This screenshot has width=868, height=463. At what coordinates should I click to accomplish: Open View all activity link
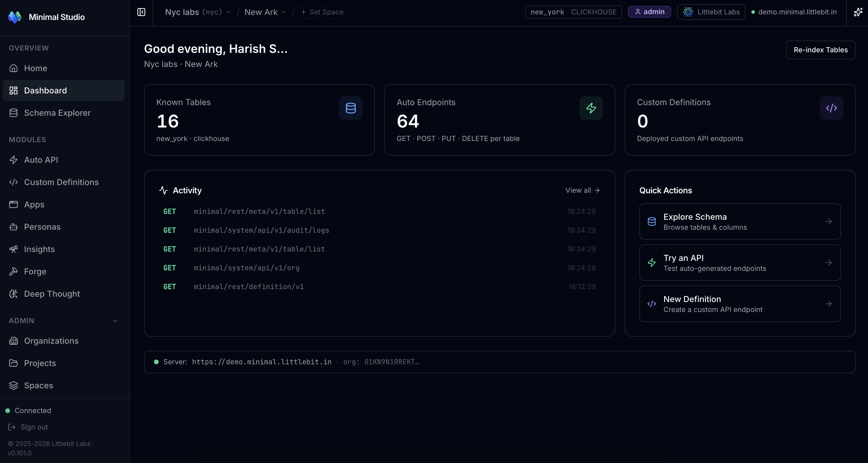[x=582, y=190]
